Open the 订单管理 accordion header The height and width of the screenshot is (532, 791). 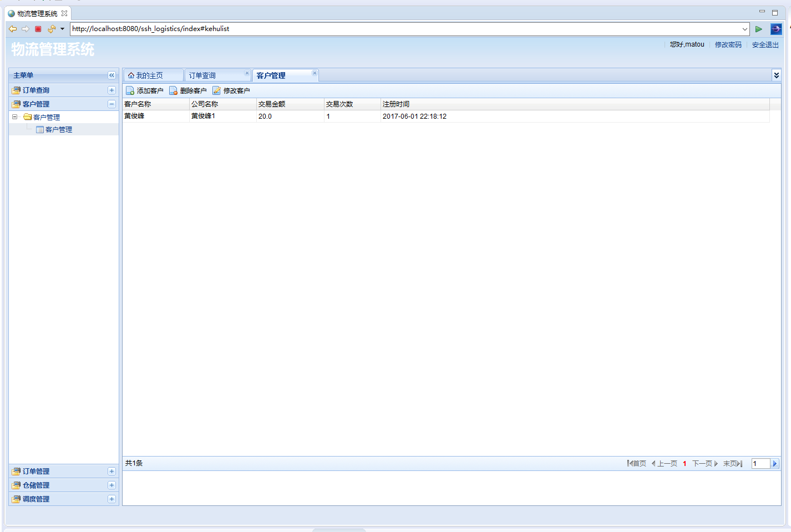(64, 472)
